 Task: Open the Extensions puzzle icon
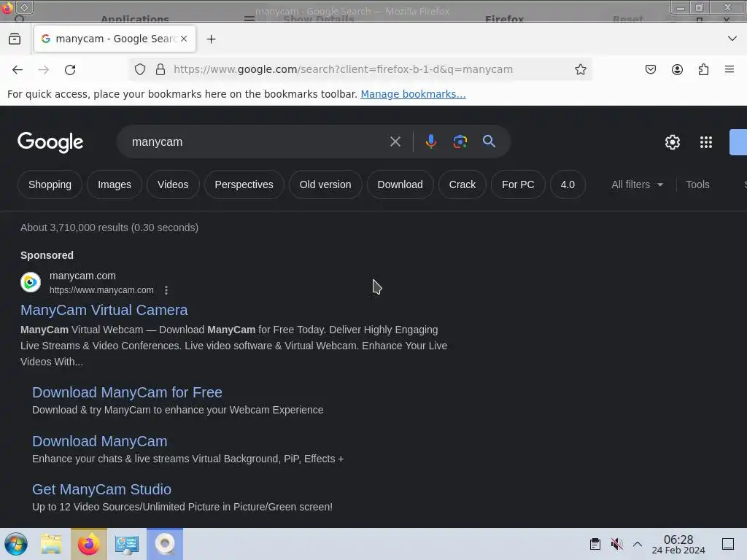tap(703, 69)
